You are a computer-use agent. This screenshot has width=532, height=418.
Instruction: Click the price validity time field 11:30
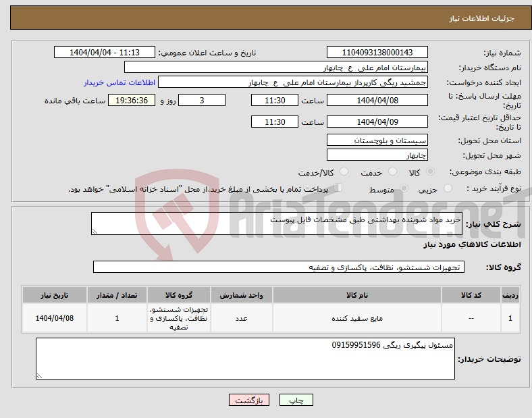275,122
